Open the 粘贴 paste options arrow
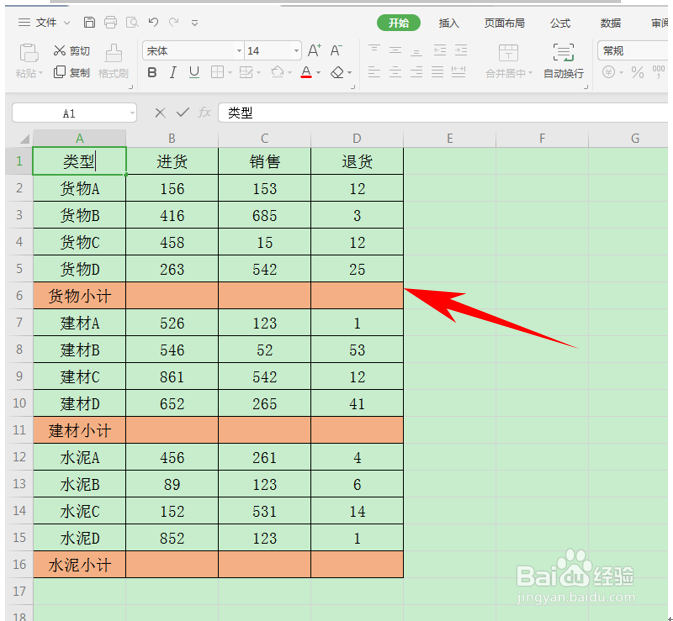The height and width of the screenshot is (621, 673). [x=41, y=73]
